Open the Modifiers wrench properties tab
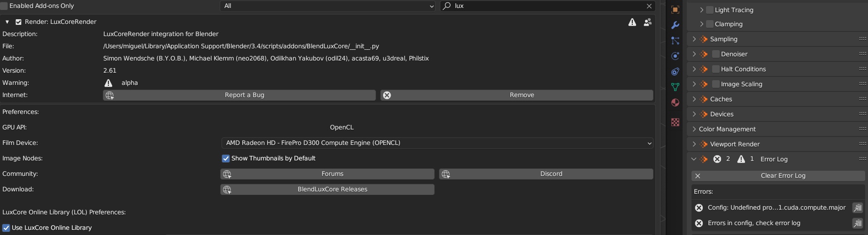This screenshot has width=868, height=235. [x=675, y=25]
